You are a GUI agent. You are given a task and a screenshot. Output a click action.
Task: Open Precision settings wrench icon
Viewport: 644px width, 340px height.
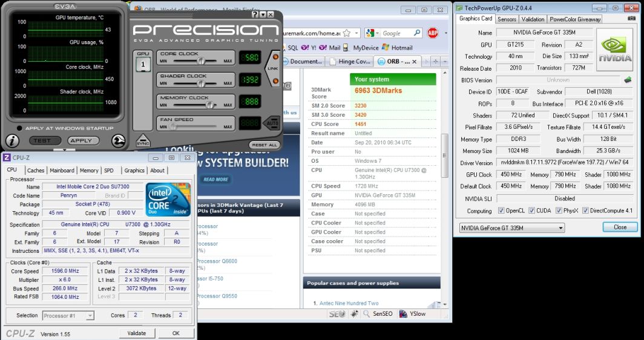coord(119,141)
